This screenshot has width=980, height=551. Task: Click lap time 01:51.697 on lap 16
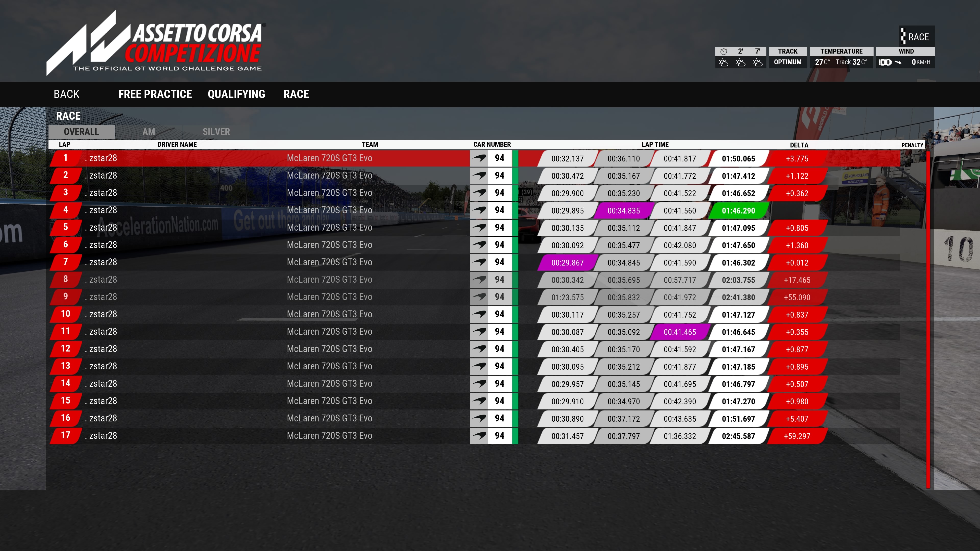(738, 419)
